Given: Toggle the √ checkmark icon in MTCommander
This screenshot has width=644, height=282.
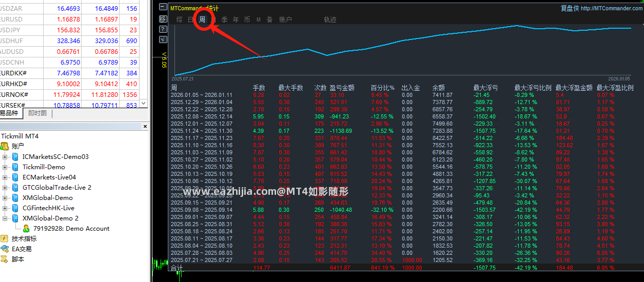Looking at the screenshot, I should [x=163, y=39].
